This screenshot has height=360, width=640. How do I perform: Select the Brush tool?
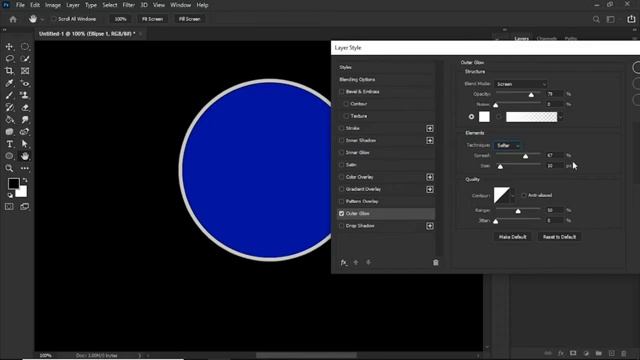click(x=9, y=96)
